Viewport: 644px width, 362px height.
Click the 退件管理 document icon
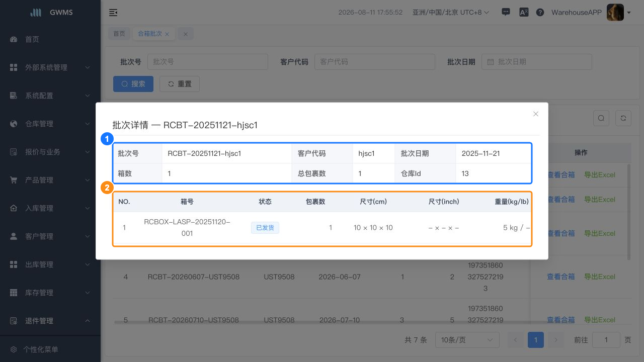click(14, 321)
